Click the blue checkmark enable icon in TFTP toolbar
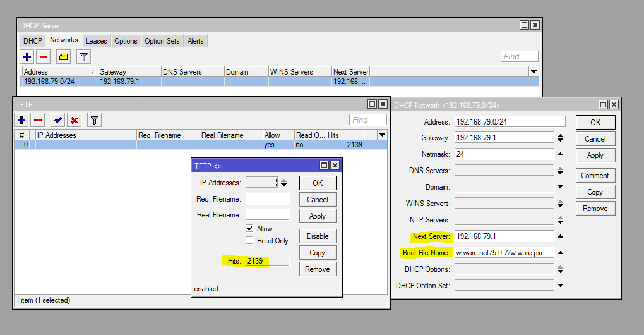The image size is (644, 335). click(x=57, y=120)
